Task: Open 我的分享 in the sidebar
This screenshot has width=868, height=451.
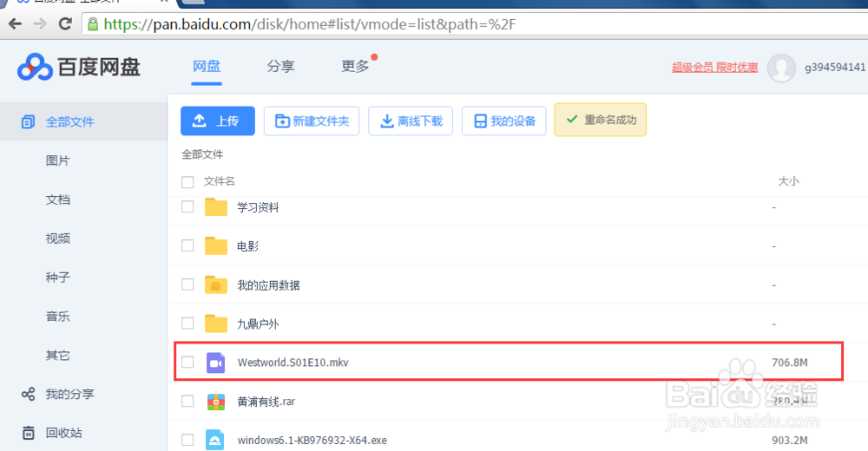Action: pyautogui.click(x=69, y=394)
